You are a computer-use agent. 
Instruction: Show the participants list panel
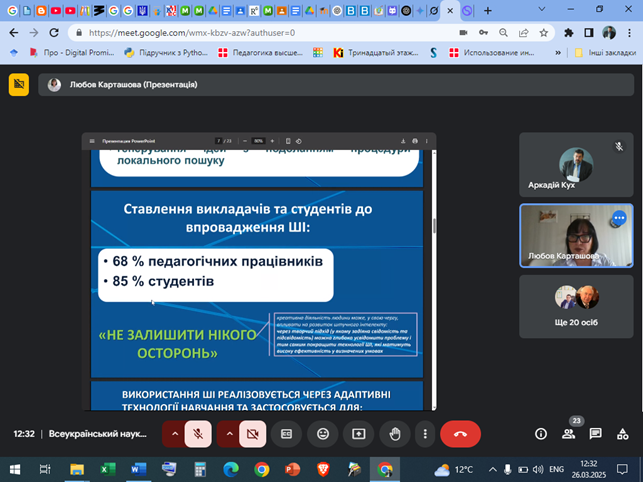(568, 434)
